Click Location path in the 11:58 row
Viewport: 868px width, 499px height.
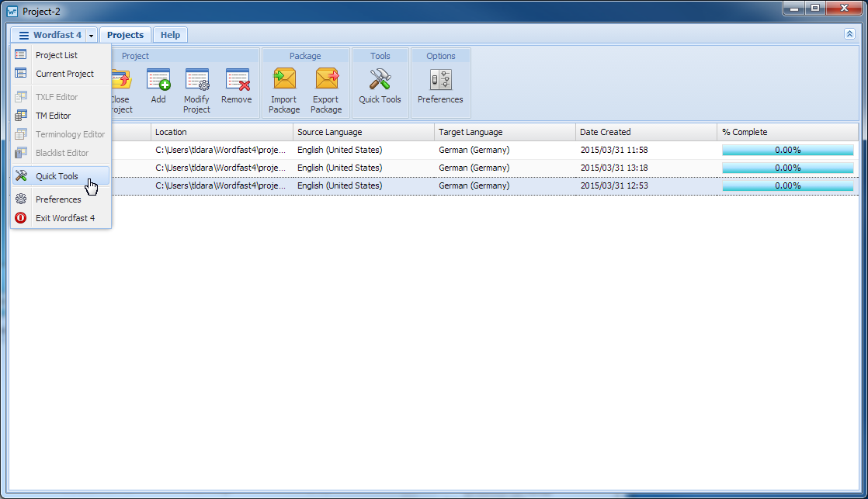[x=220, y=150]
